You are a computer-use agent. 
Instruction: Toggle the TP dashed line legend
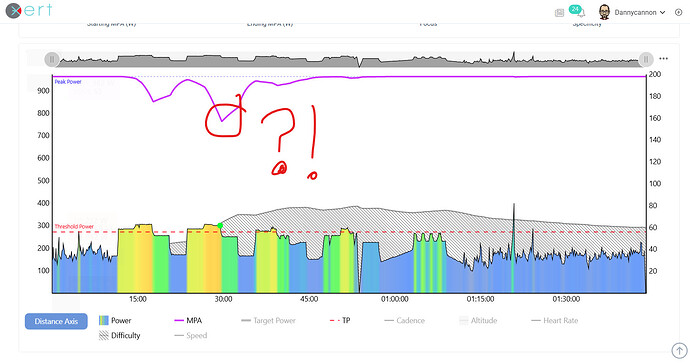[x=340, y=320]
